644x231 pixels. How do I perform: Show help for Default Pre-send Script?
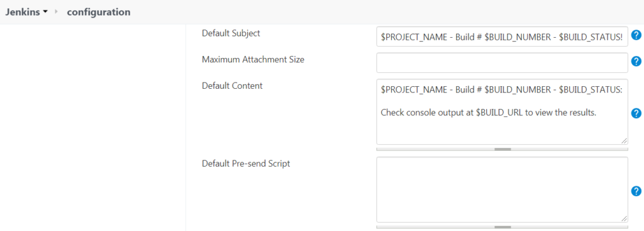point(636,191)
